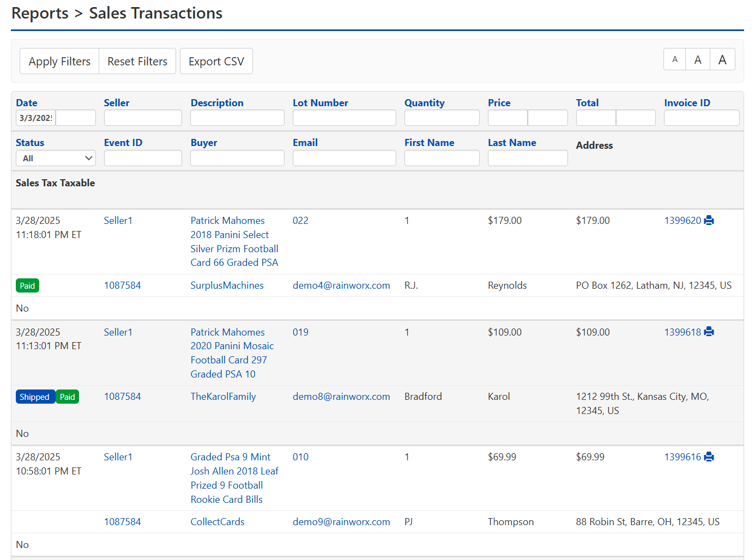Screen dimensions: 755x560
Task: Focus the Email filter input
Action: click(x=345, y=158)
